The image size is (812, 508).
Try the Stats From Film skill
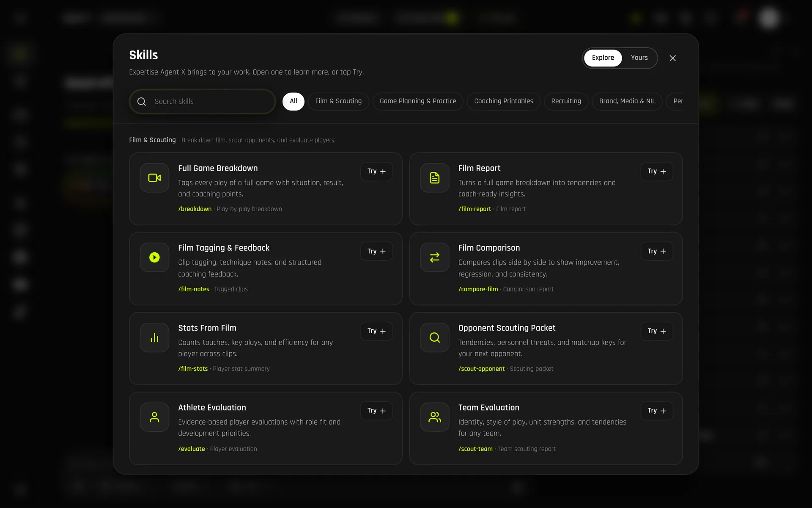point(376,331)
